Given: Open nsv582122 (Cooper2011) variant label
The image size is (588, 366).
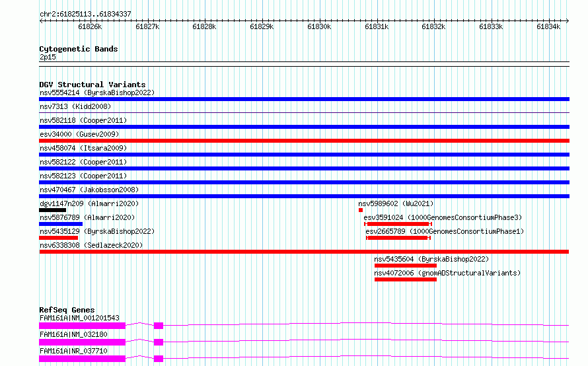Looking at the screenshot, I should click(83, 162).
